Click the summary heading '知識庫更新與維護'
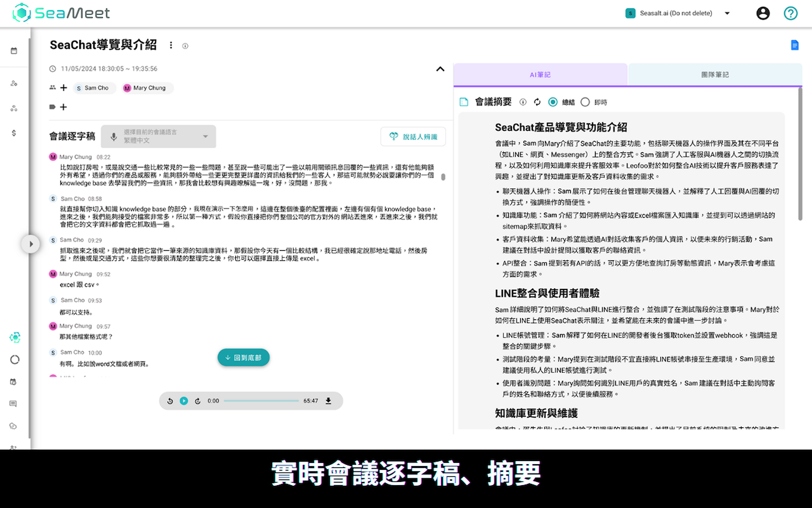Viewport: 812px width, 508px height. (537, 413)
